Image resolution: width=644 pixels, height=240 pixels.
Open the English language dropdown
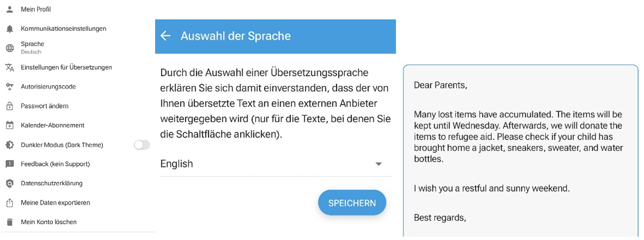tap(269, 164)
